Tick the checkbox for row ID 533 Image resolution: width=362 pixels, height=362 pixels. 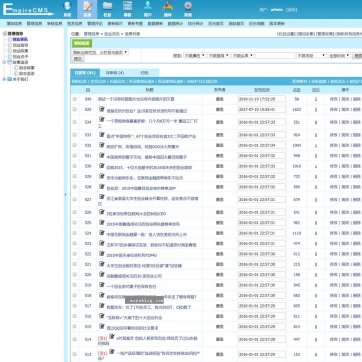tap(75, 135)
